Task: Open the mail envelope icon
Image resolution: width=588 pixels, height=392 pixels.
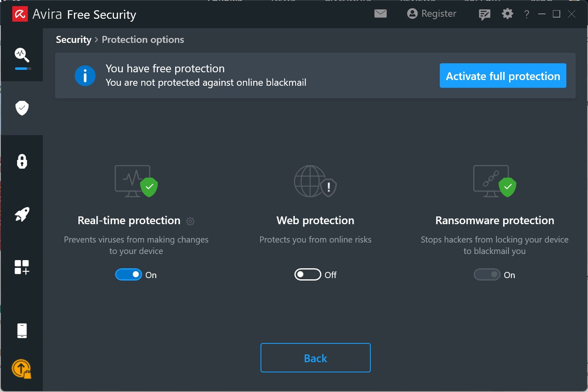Action: [x=380, y=14]
